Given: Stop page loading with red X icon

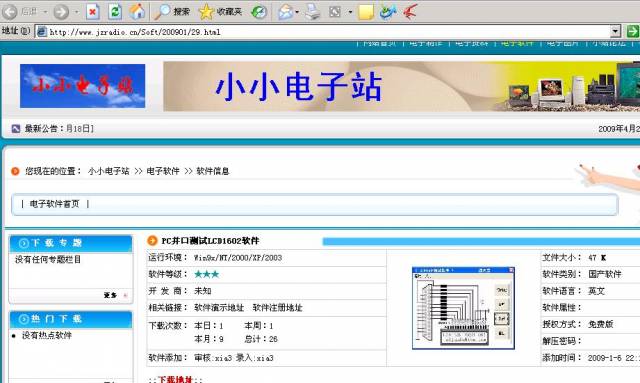Looking at the screenshot, I should click(93, 12).
